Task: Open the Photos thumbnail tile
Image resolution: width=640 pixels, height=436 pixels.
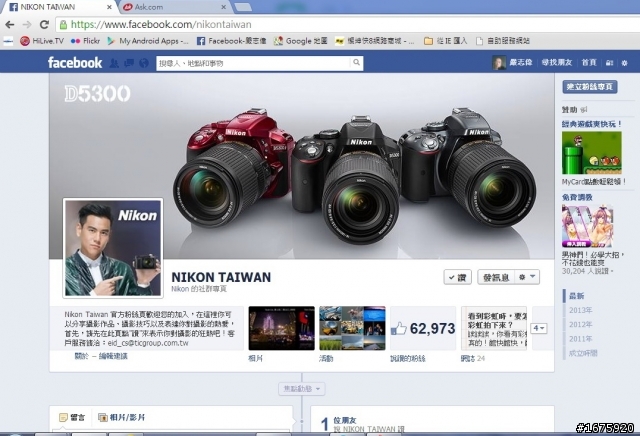Action: point(282,328)
